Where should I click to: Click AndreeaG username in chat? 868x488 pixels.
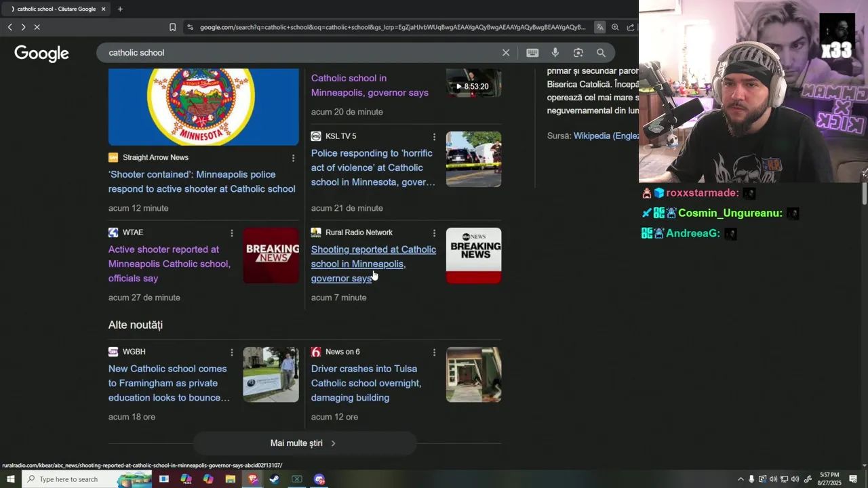pos(693,234)
